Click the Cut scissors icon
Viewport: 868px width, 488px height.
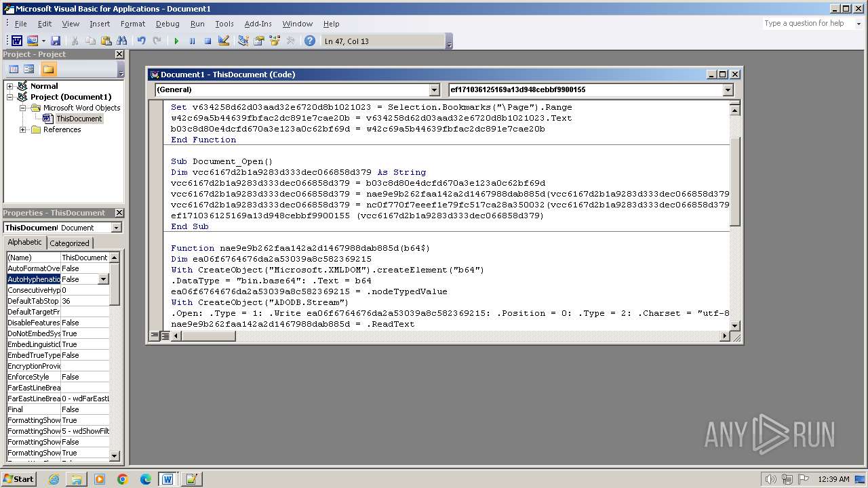coord(75,41)
